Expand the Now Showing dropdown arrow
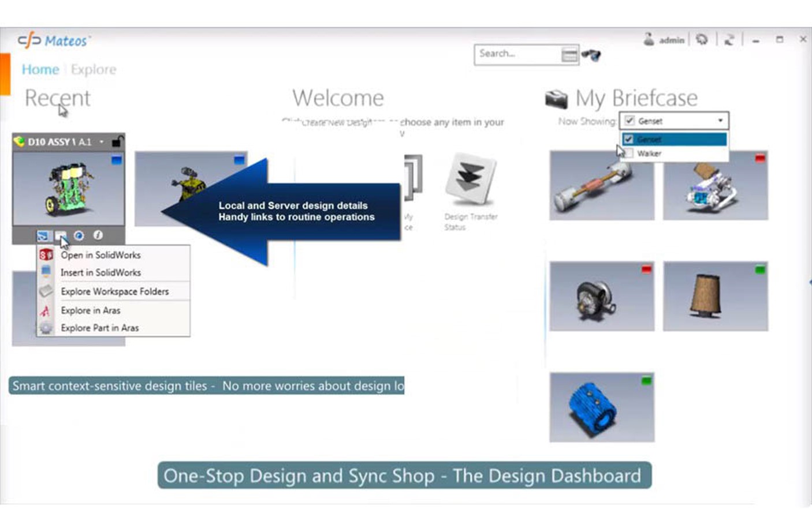 tap(720, 121)
